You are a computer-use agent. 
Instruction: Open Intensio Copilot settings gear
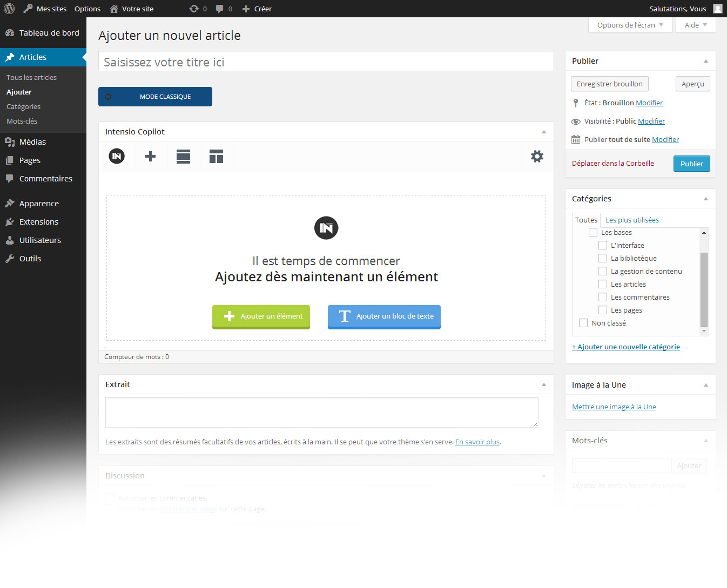(537, 157)
